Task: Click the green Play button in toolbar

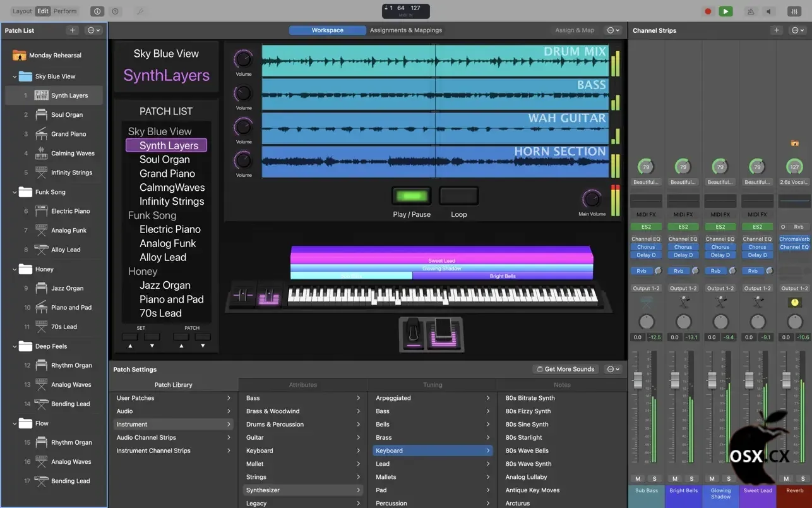Action: 725,11
